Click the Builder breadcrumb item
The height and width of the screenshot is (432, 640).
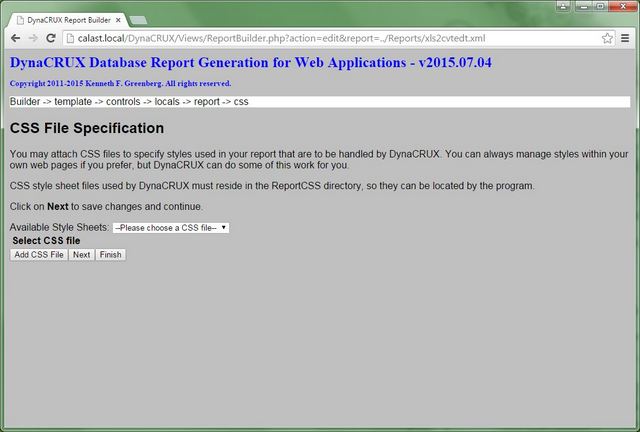(x=25, y=102)
